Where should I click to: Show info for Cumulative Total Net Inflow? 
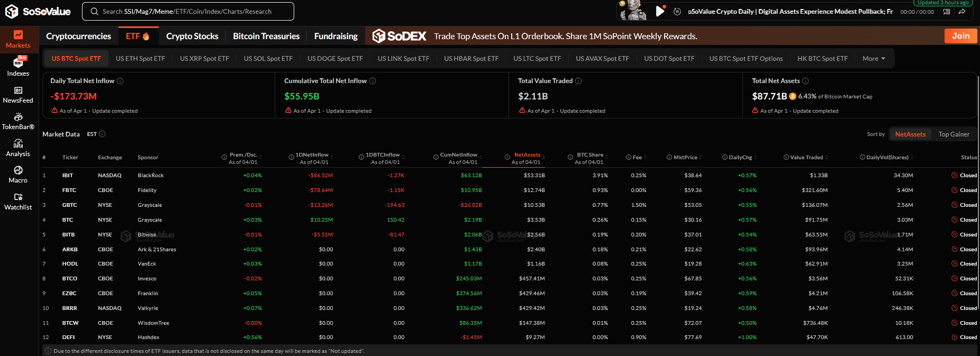[x=373, y=81]
